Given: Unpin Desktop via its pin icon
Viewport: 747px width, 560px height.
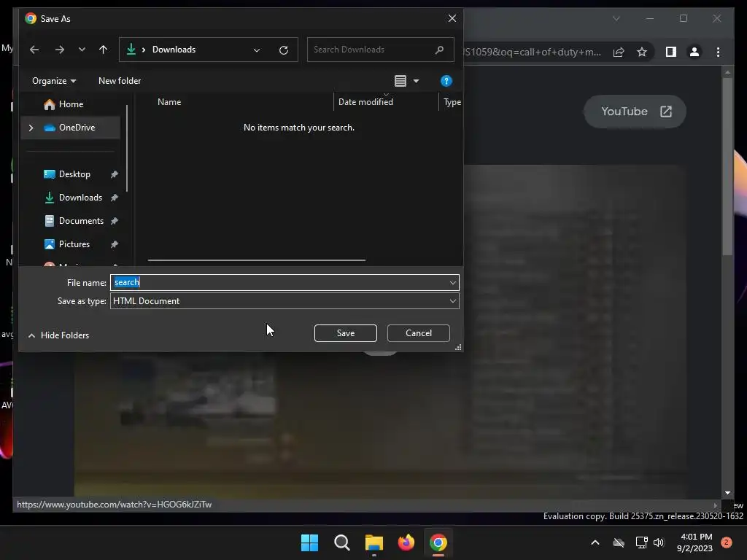Looking at the screenshot, I should [x=115, y=174].
